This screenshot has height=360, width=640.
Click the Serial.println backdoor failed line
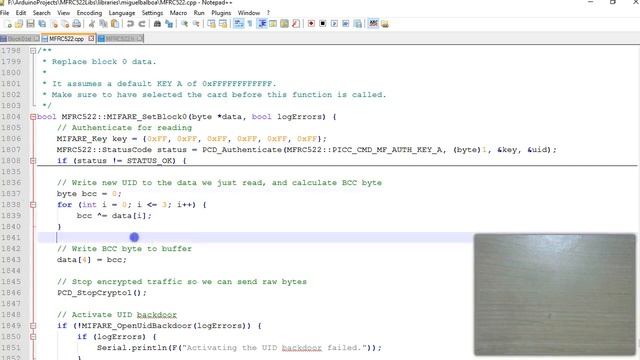click(239, 348)
